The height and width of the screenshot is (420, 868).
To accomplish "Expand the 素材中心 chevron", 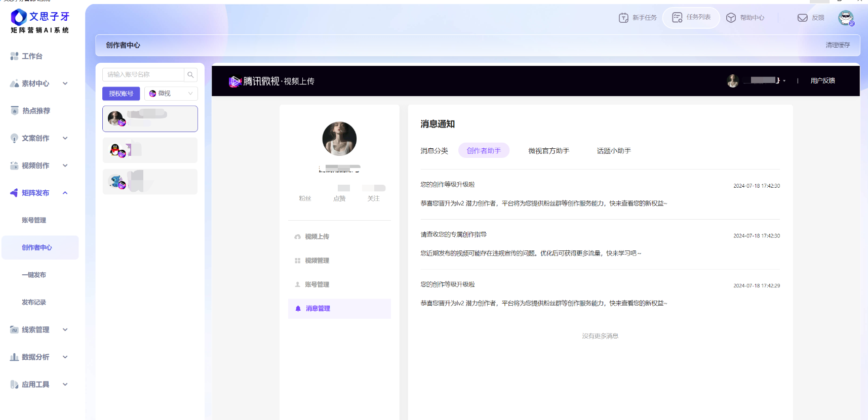I will (65, 83).
